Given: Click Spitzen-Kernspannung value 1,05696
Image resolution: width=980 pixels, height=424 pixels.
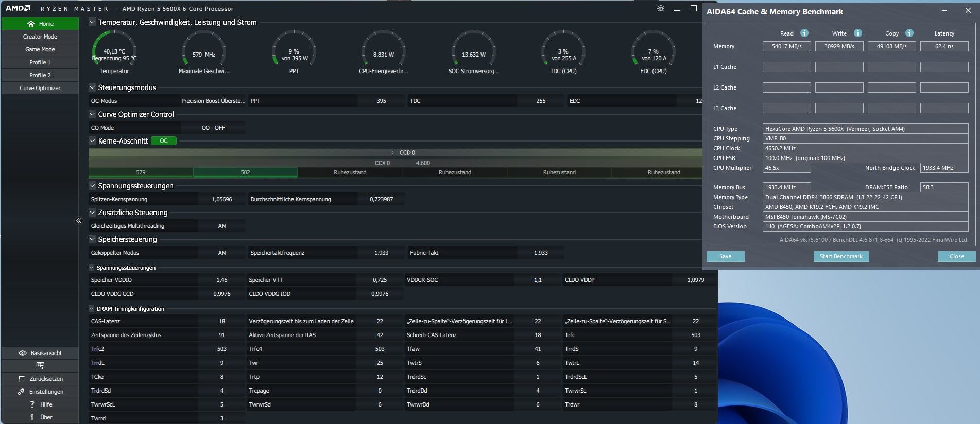Looking at the screenshot, I should [222, 199].
